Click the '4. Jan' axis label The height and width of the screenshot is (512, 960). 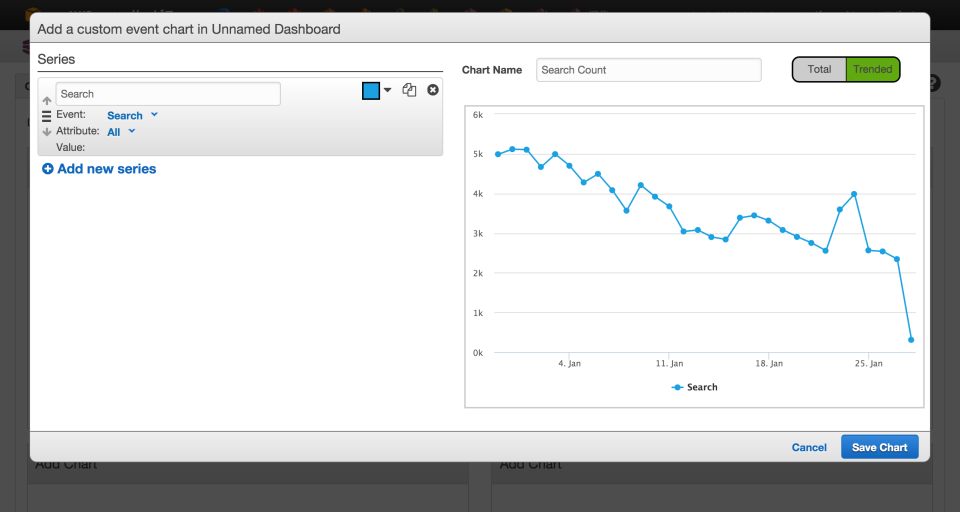[x=569, y=363]
